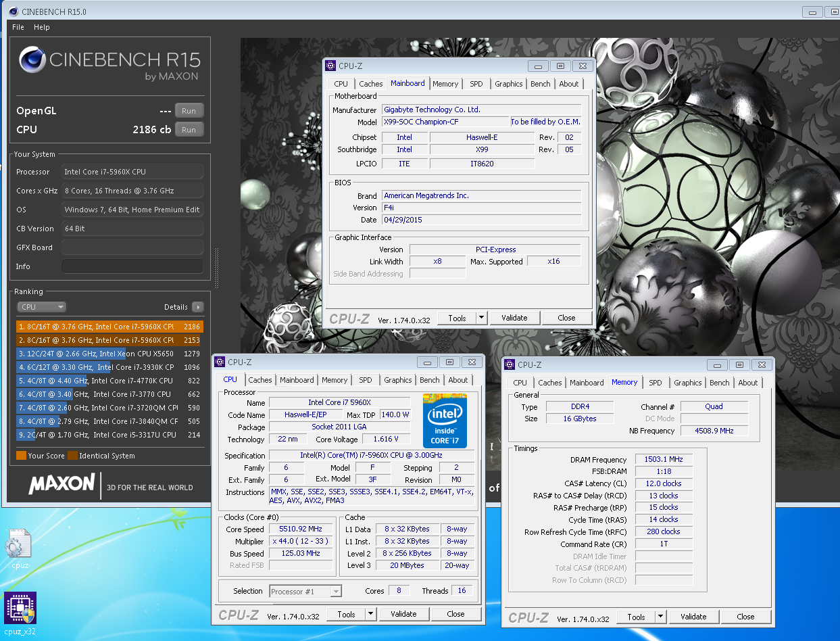The image size is (840, 641).
Task: Click the NB Frequency value 4508.9 MHz
Action: [714, 431]
